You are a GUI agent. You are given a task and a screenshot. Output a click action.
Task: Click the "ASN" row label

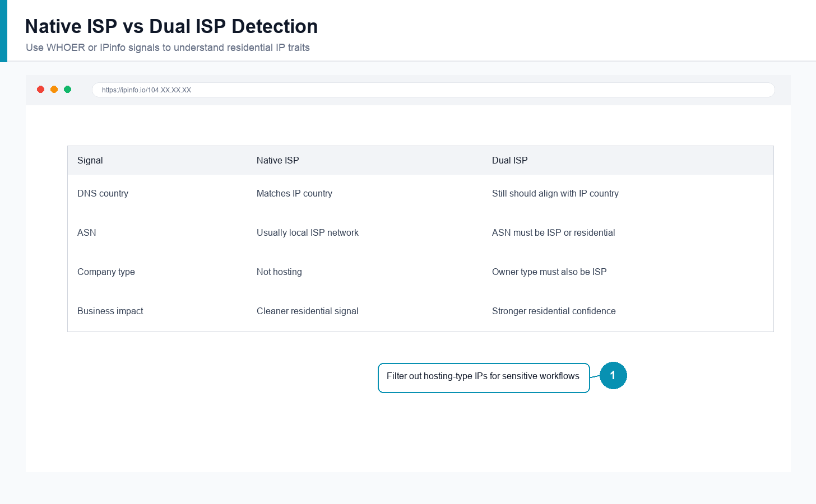[87, 232]
